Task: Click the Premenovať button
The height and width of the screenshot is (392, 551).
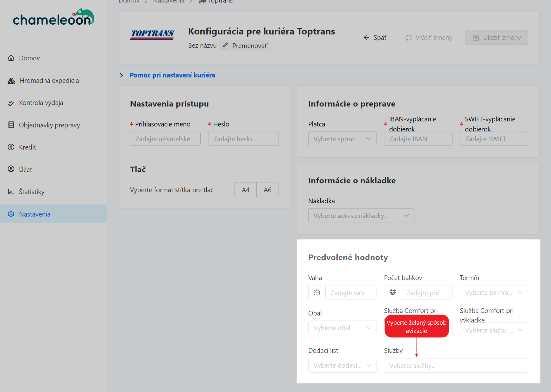Action: pos(245,46)
